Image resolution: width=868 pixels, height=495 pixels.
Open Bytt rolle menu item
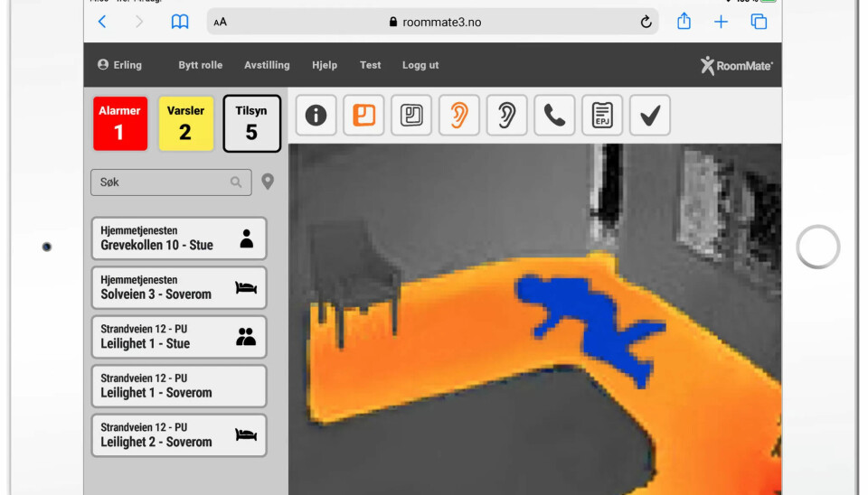click(201, 65)
